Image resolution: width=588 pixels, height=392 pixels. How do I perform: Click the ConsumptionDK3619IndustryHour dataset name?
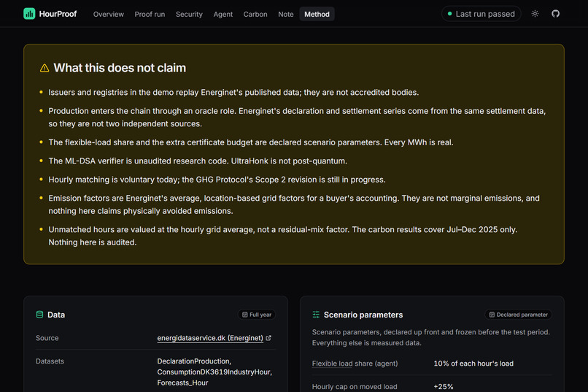[x=214, y=372]
